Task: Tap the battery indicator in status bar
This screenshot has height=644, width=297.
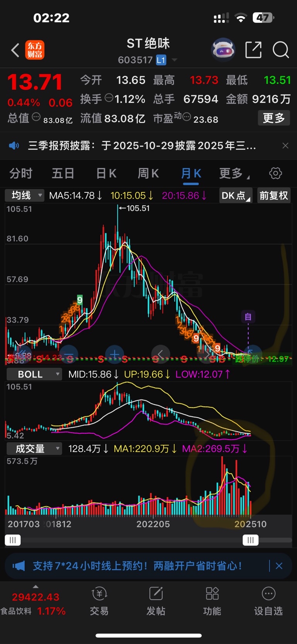Action: point(263,17)
